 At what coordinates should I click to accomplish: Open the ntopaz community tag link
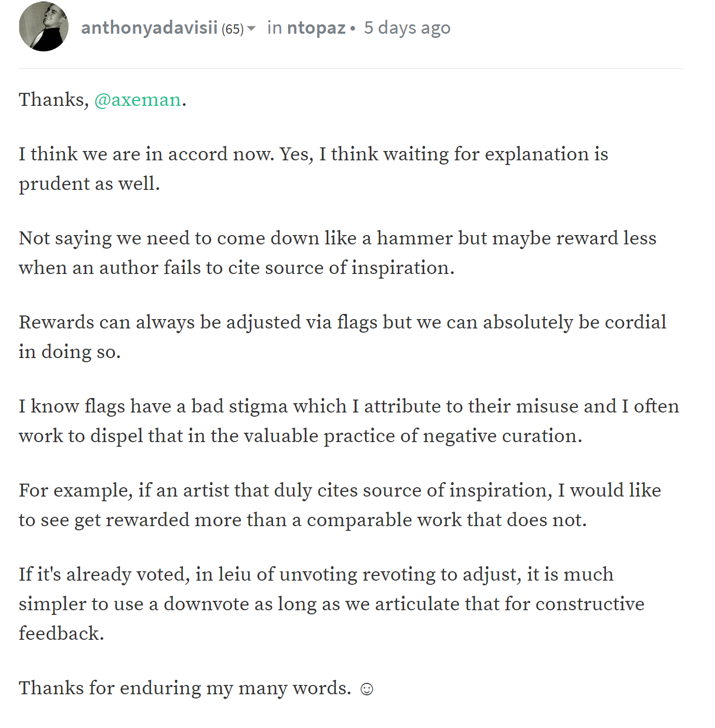click(316, 28)
